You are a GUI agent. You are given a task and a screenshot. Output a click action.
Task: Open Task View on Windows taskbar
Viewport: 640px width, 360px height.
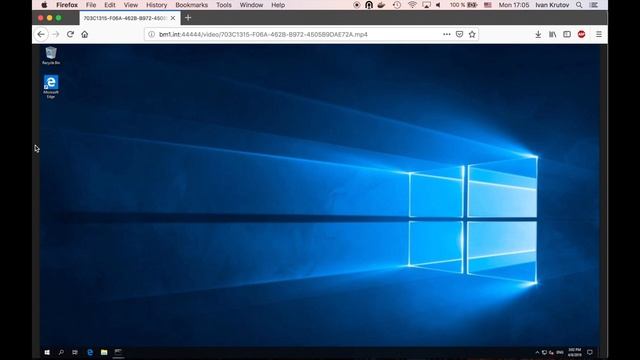(x=75, y=352)
